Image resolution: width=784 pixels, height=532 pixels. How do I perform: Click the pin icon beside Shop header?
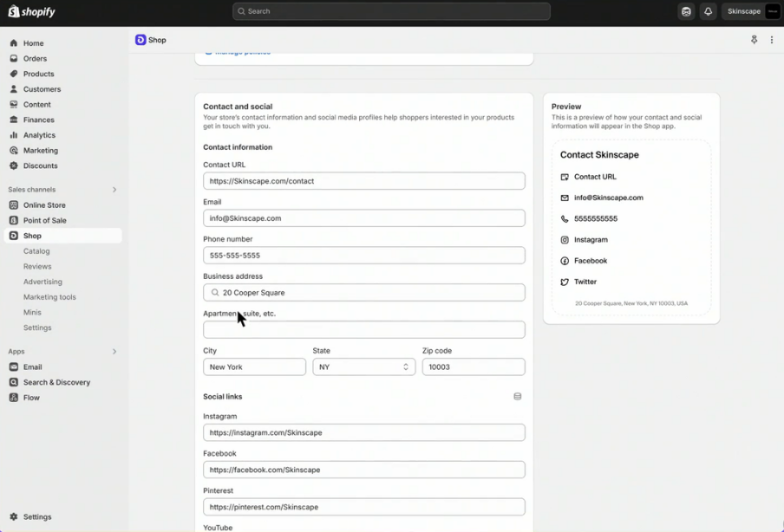click(754, 40)
